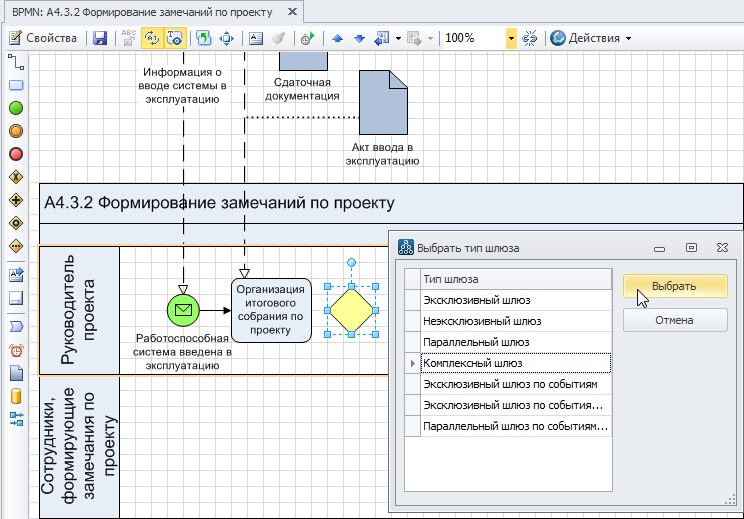Pick the alarm clock timer tool
The width and height of the screenshot is (744, 519).
point(16,350)
